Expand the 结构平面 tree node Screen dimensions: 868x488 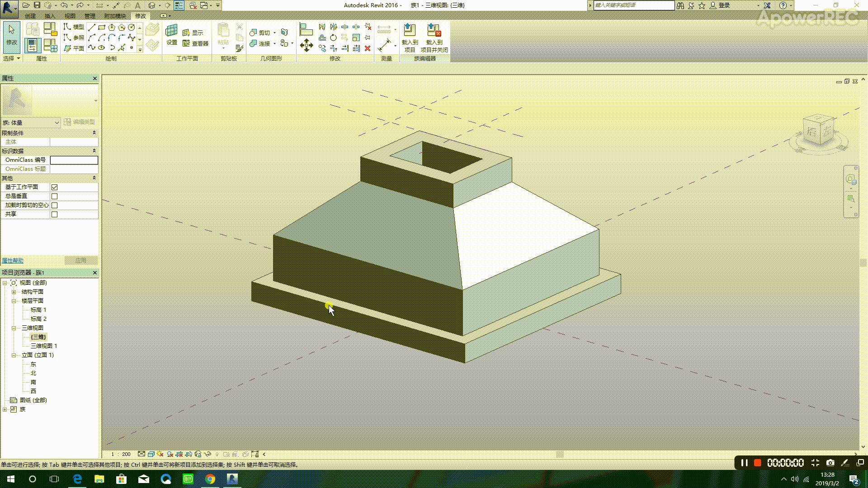coord(14,292)
